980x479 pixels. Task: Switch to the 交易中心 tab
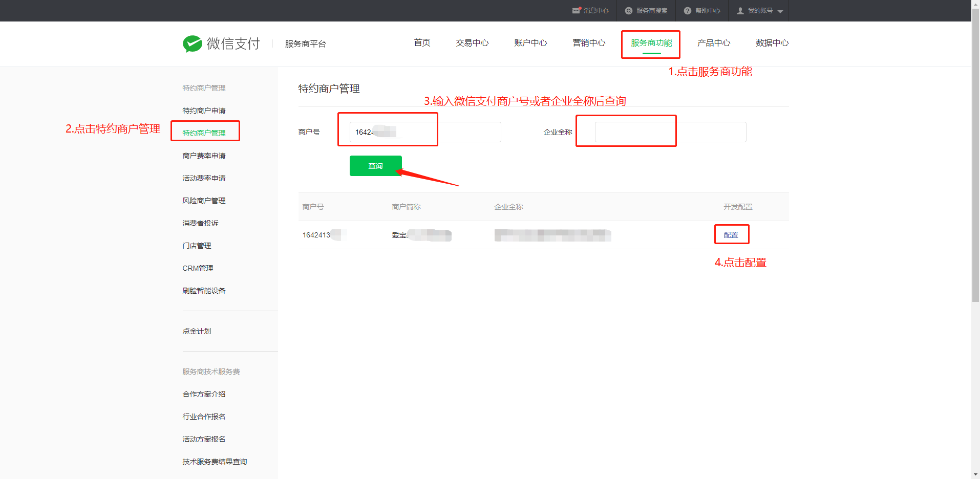473,43
